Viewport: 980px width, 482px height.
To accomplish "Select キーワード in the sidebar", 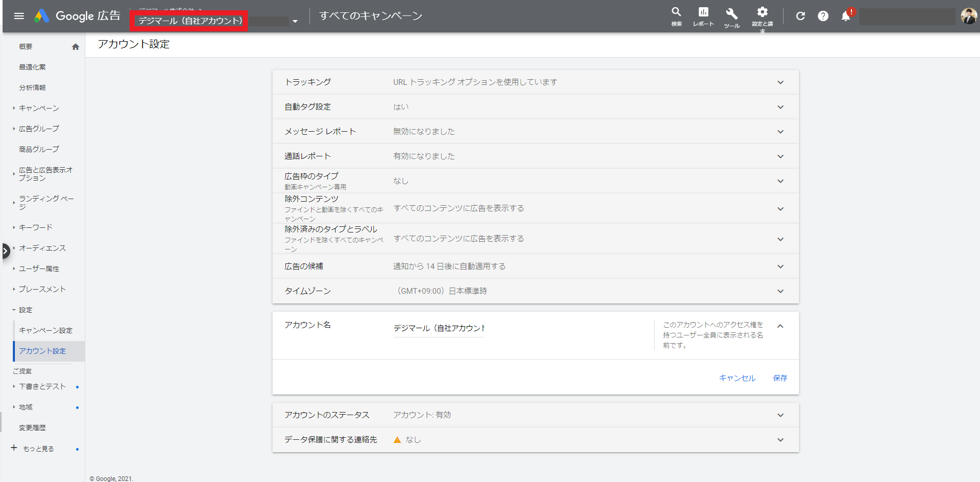I will [35, 227].
